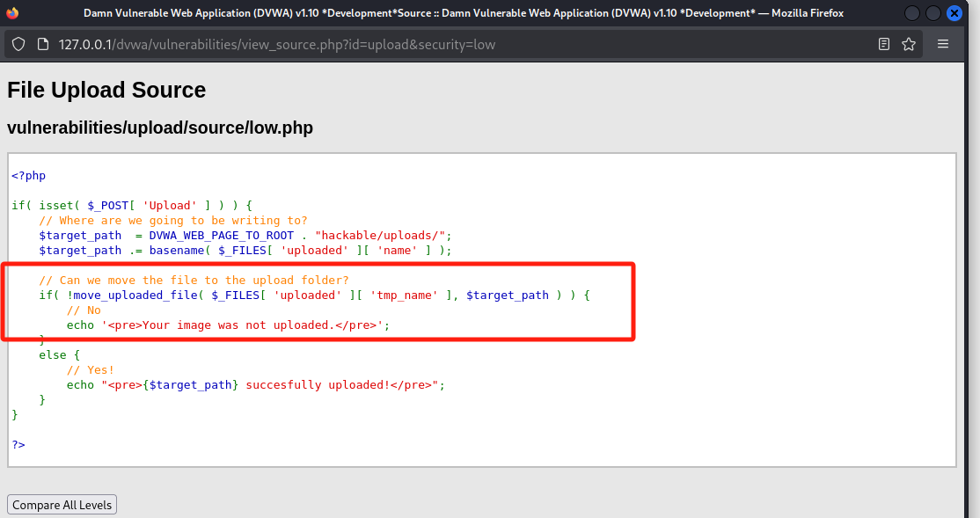Image resolution: width=980 pixels, height=518 pixels.
Task: Close the Firefox window
Action: point(954,12)
